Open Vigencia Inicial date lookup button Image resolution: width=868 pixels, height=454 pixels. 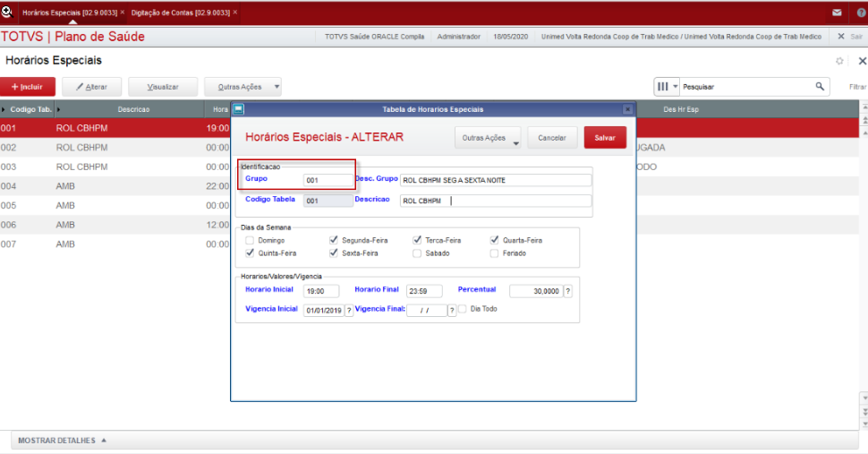tap(349, 311)
